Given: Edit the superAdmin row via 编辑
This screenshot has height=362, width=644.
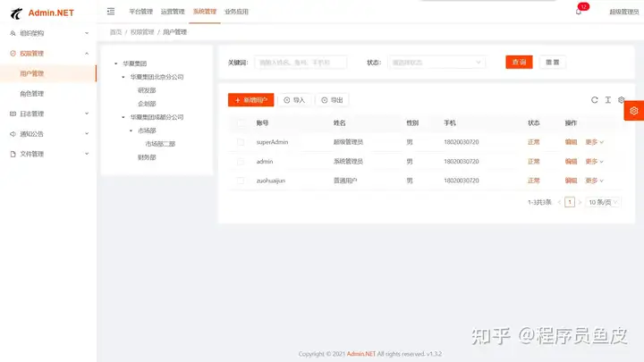Looking at the screenshot, I should pyautogui.click(x=571, y=142).
